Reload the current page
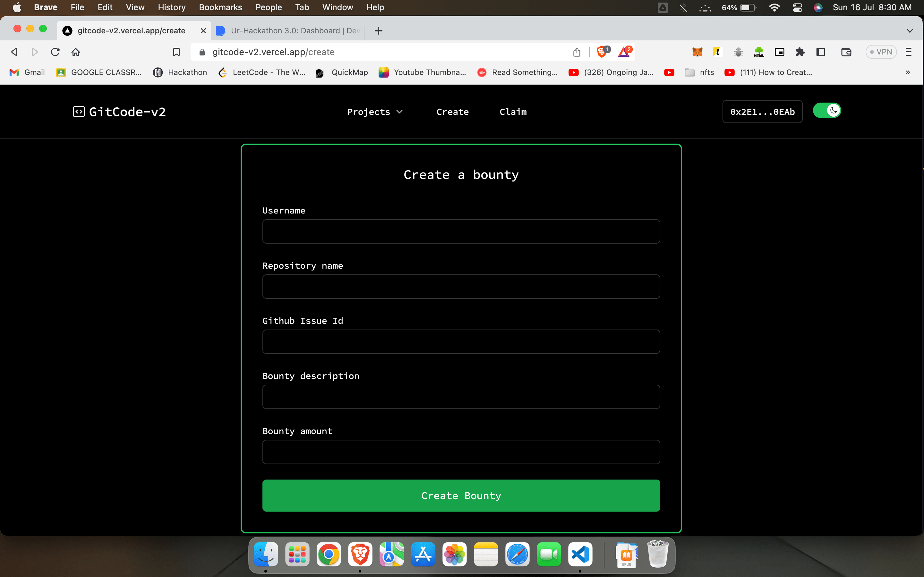 pos(56,52)
